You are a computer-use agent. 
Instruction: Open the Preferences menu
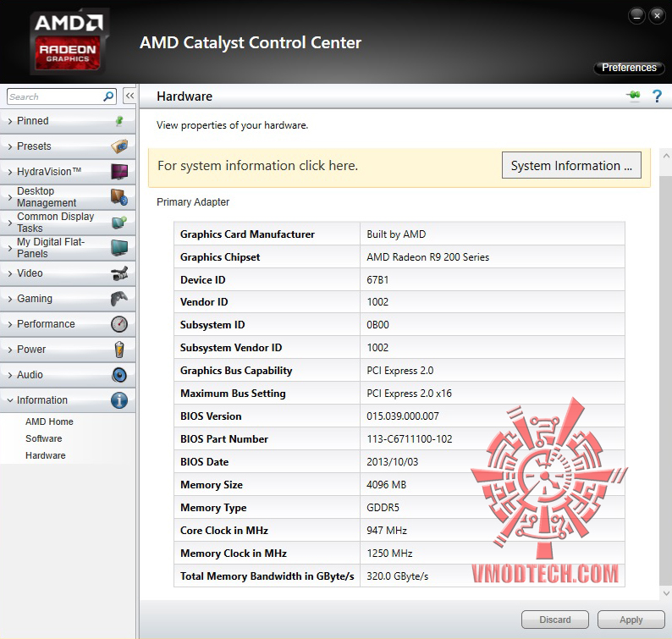pos(629,68)
